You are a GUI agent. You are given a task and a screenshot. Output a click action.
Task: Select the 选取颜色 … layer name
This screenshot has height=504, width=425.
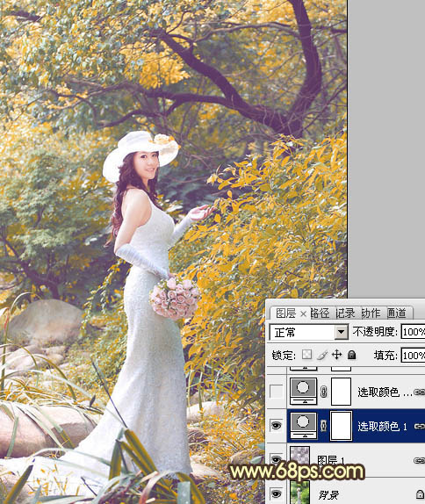click(385, 392)
